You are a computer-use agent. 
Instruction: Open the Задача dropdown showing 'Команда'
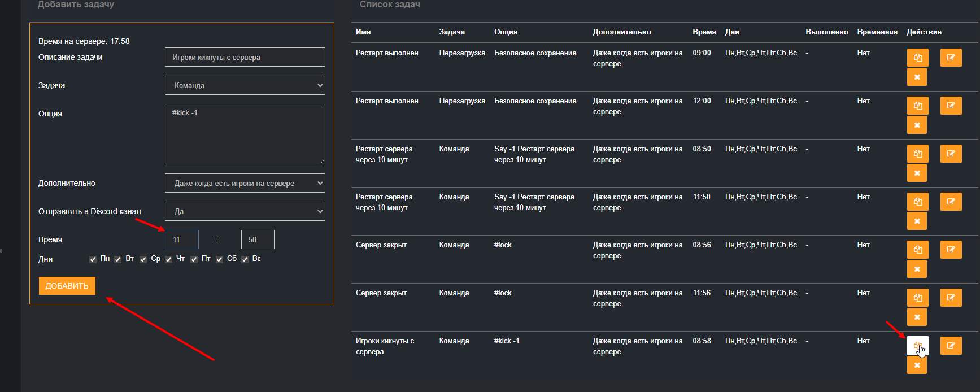pos(245,85)
